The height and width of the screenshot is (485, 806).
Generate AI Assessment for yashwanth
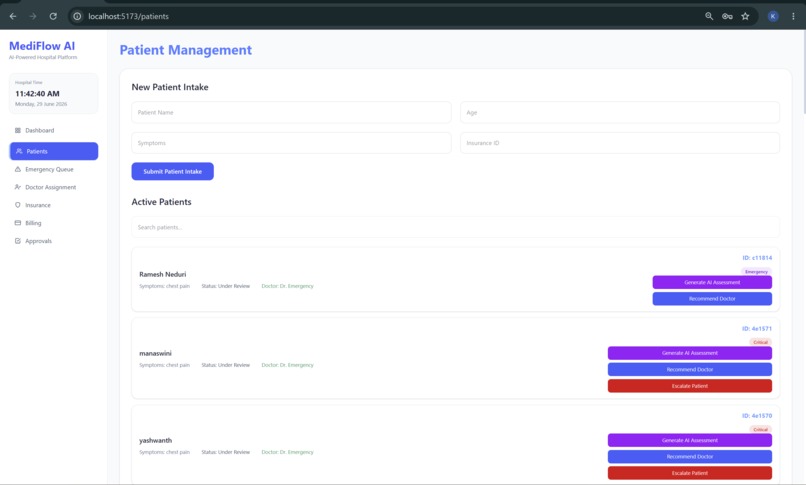[x=690, y=440]
